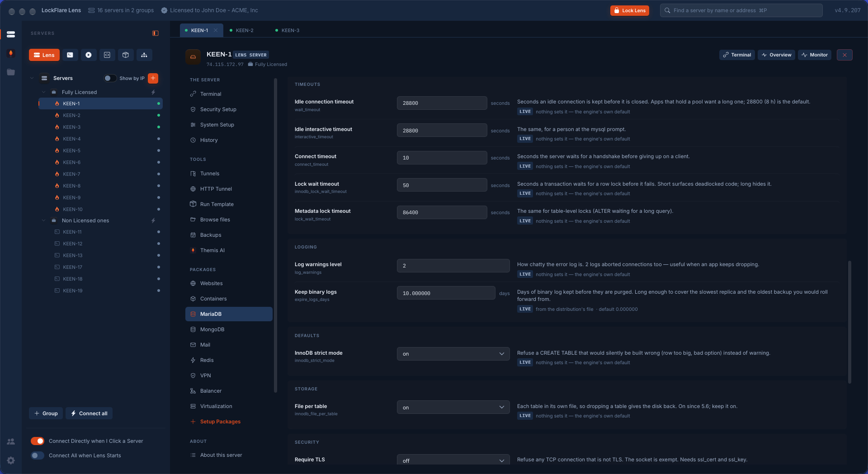Open InnoDB strict mode dropdown
Viewport: 868px width, 474px height.
pyautogui.click(x=453, y=354)
